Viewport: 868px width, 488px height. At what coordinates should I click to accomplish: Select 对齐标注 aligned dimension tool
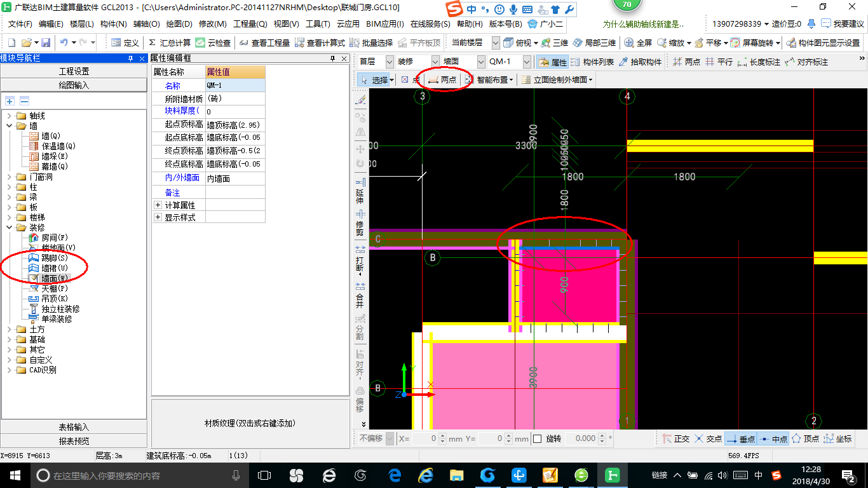coord(806,62)
